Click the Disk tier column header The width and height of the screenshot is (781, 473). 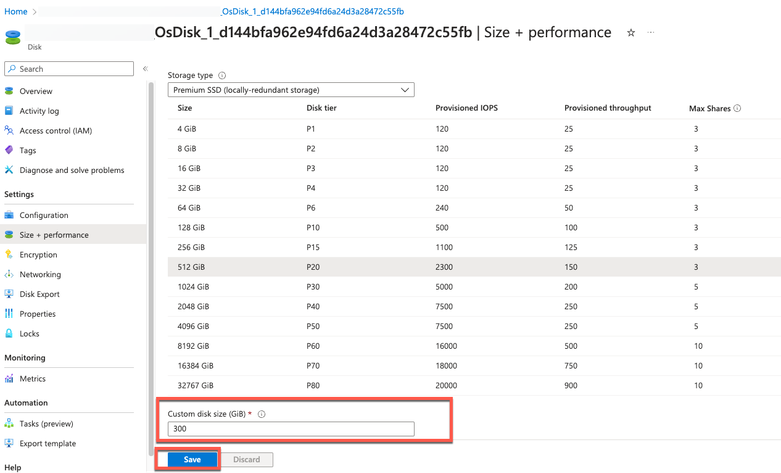(321, 108)
